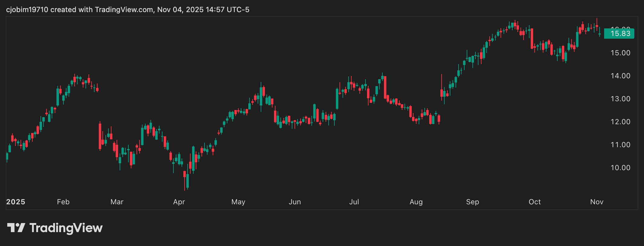
Task: Click the 13.00 price axis label
Action: (620, 99)
